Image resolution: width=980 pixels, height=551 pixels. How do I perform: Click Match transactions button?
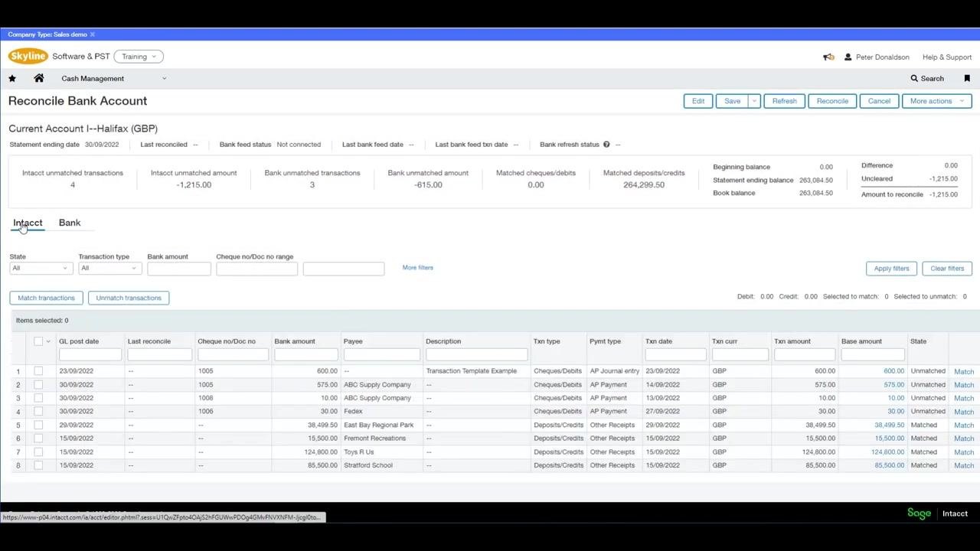(46, 298)
